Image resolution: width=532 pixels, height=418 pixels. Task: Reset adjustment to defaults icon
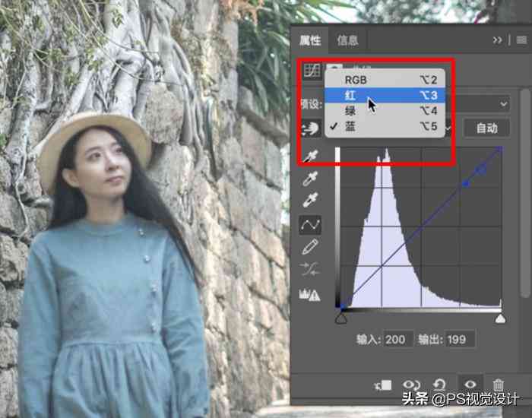click(439, 385)
